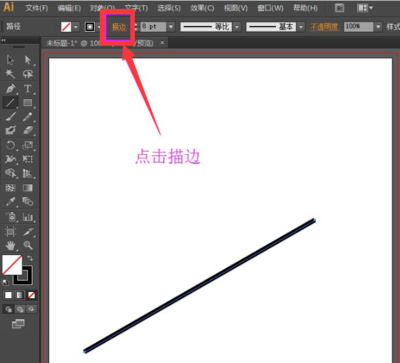400x363 pixels.
Task: Set paint mode to solid Color
Action: click(x=8, y=295)
